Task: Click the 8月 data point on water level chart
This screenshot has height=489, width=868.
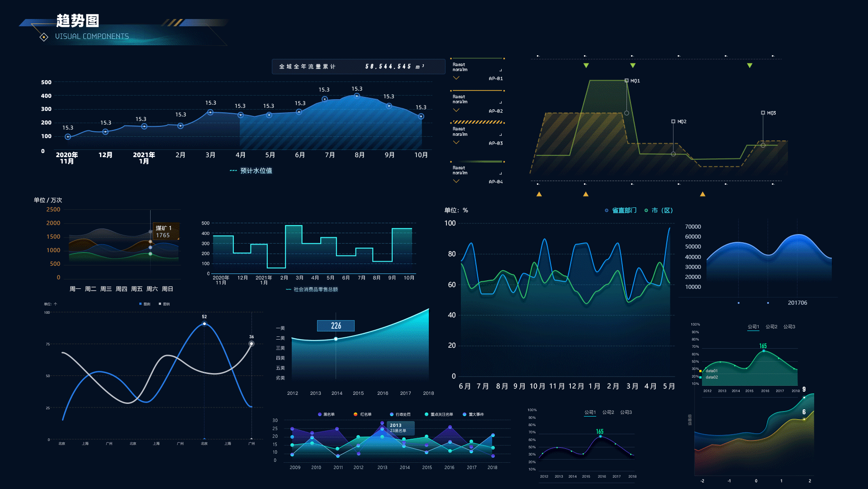Action: coord(357,96)
